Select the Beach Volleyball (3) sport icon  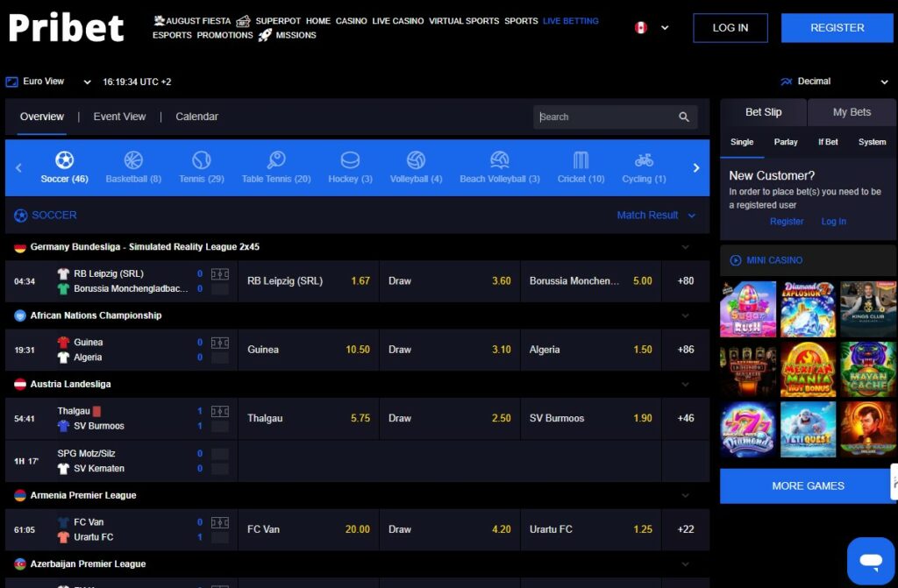[x=499, y=159]
